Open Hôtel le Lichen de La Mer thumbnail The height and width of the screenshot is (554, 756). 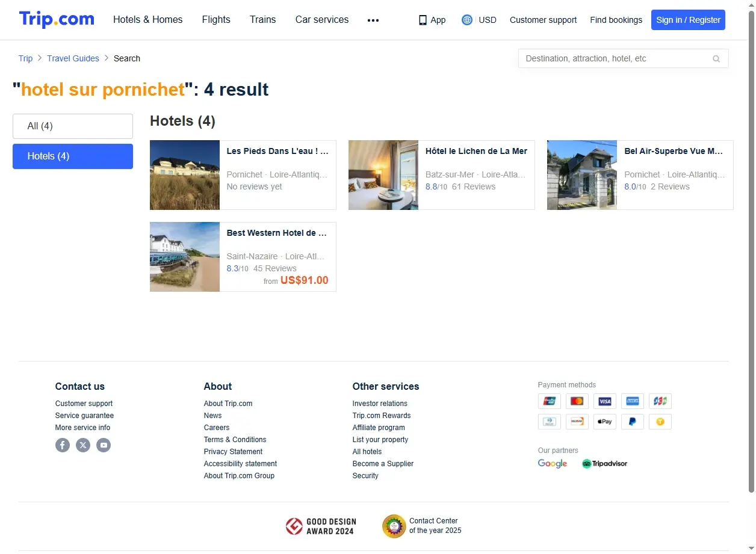point(383,175)
